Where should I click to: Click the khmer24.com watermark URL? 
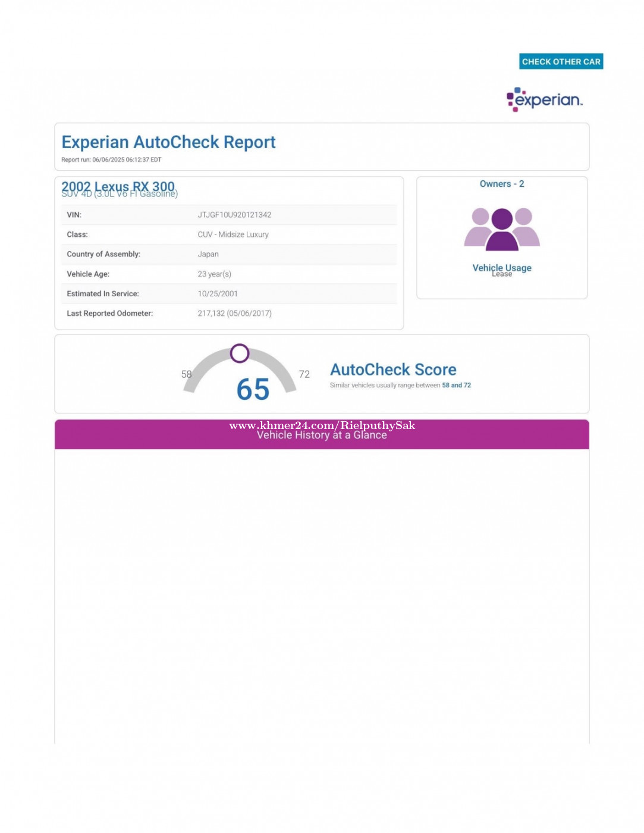(x=322, y=425)
